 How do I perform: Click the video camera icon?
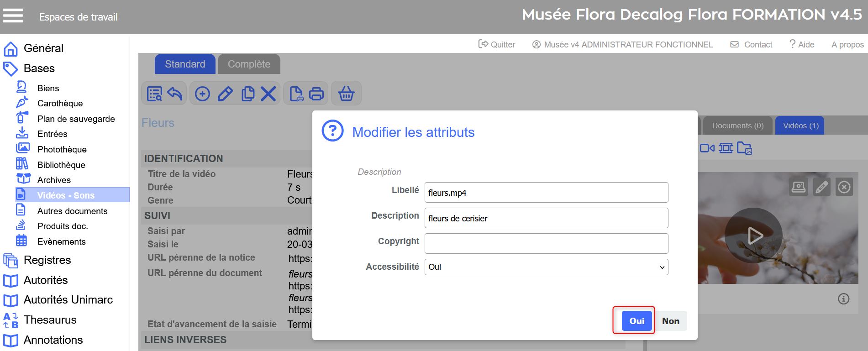tap(707, 148)
